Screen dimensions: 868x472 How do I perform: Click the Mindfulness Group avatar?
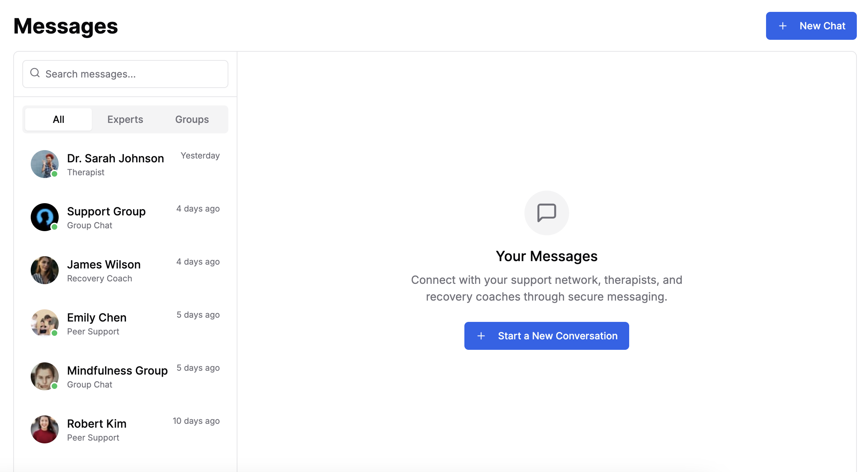[x=45, y=376]
